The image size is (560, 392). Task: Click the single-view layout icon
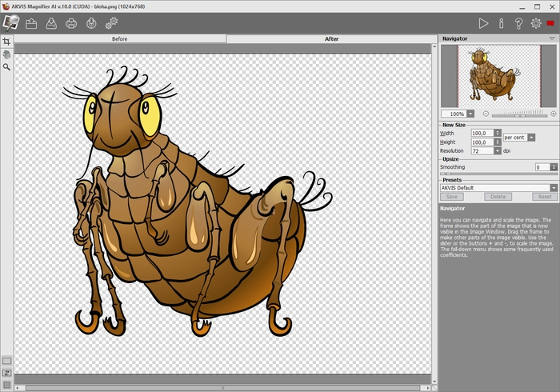point(6,361)
